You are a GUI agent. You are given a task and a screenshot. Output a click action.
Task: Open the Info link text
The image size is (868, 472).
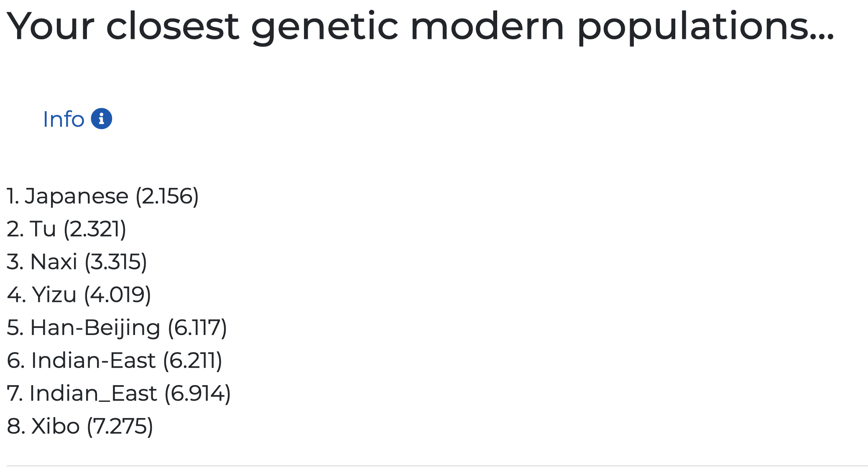pos(64,119)
